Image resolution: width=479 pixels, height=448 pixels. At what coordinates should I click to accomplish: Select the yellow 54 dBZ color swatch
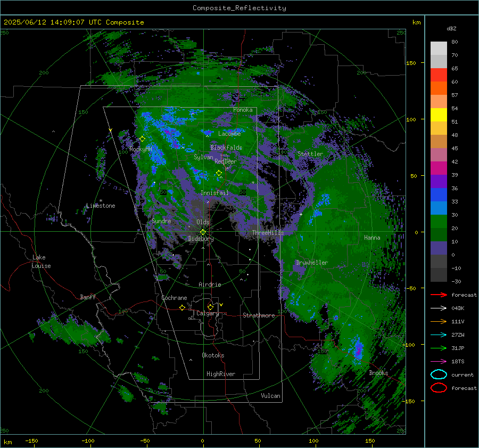coord(439,115)
